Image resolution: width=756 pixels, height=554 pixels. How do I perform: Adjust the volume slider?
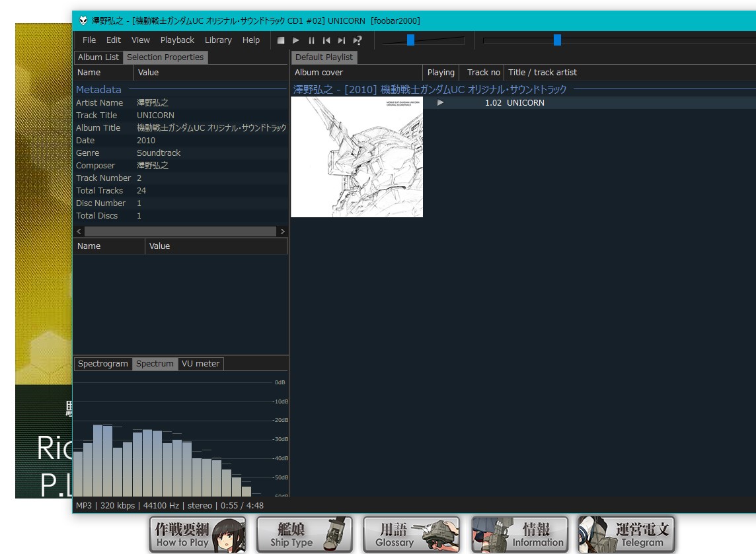pyautogui.click(x=410, y=40)
